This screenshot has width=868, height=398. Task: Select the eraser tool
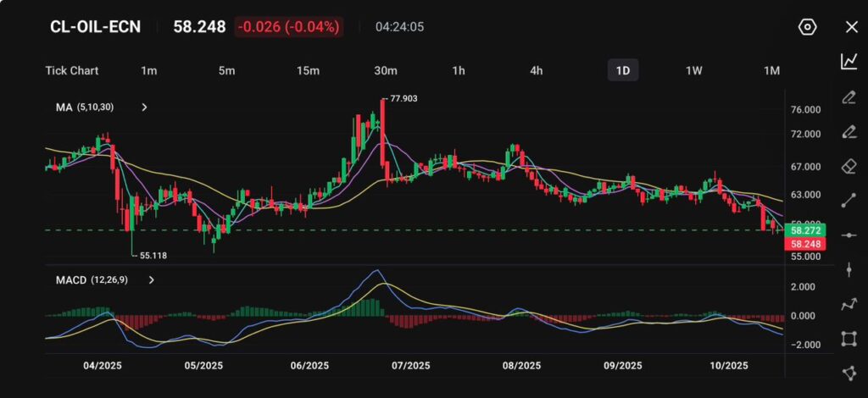(849, 166)
